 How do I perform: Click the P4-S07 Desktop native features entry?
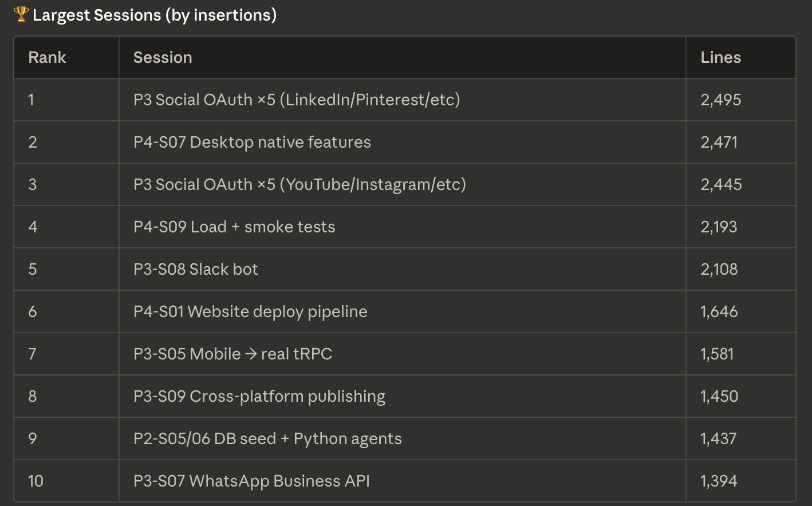pyautogui.click(x=252, y=142)
